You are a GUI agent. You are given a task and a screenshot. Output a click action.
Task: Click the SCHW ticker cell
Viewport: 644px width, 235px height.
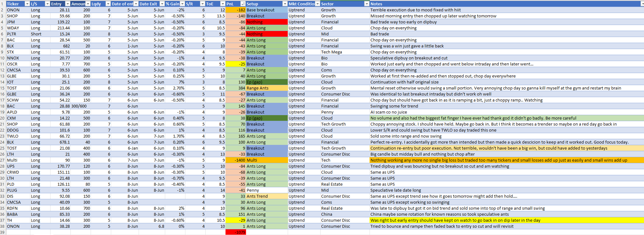[18, 100]
